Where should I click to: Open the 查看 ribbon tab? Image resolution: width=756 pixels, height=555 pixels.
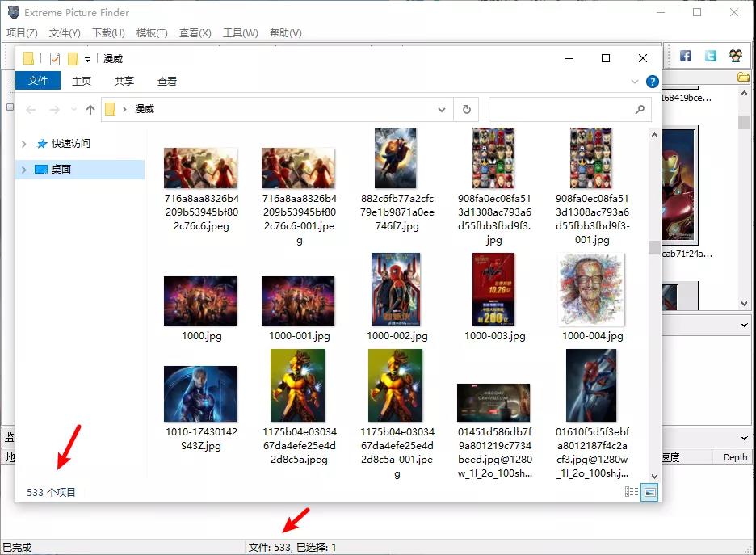pyautogui.click(x=167, y=81)
